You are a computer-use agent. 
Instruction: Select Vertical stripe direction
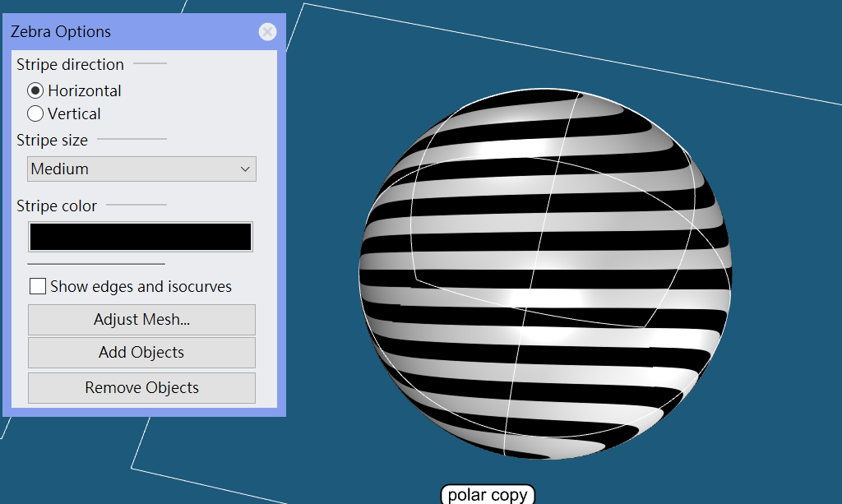coord(35,113)
